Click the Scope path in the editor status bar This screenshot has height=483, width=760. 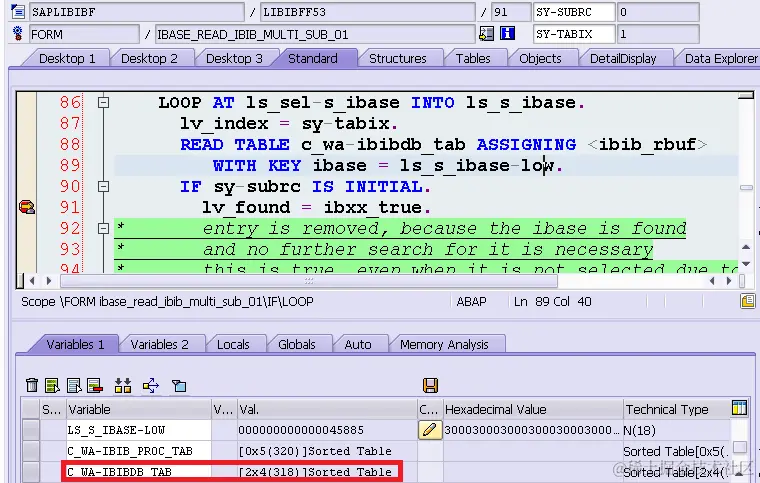tap(167, 302)
